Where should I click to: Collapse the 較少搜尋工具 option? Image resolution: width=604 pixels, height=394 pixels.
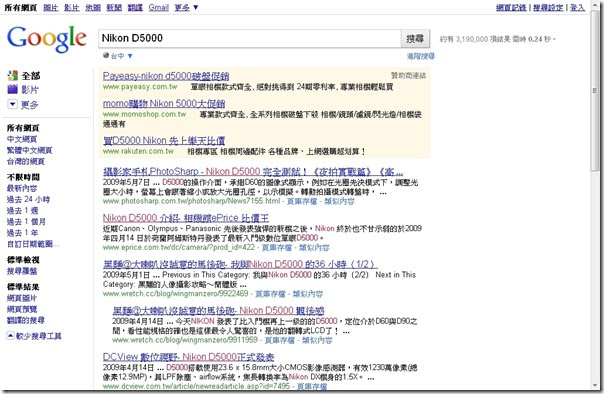click(x=34, y=336)
